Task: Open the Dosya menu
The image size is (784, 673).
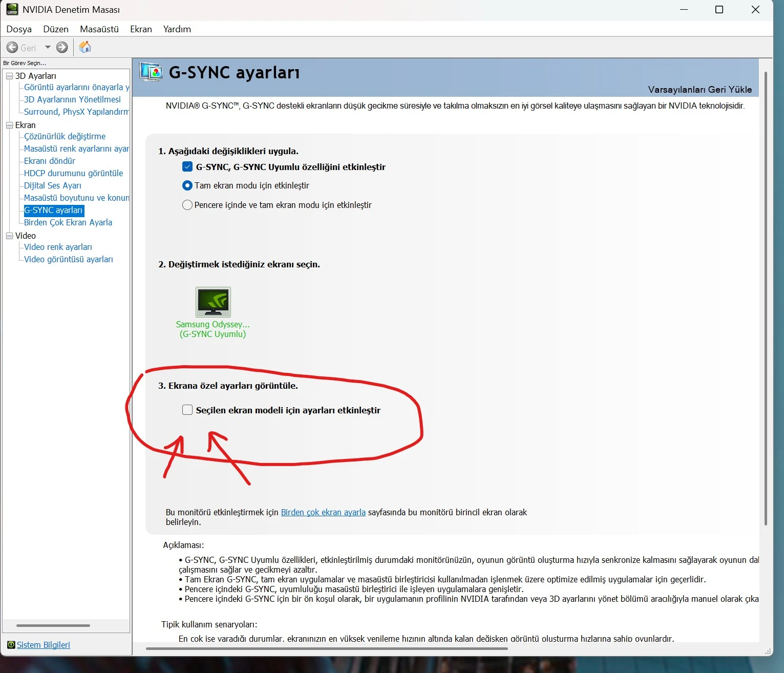Action: [19, 29]
